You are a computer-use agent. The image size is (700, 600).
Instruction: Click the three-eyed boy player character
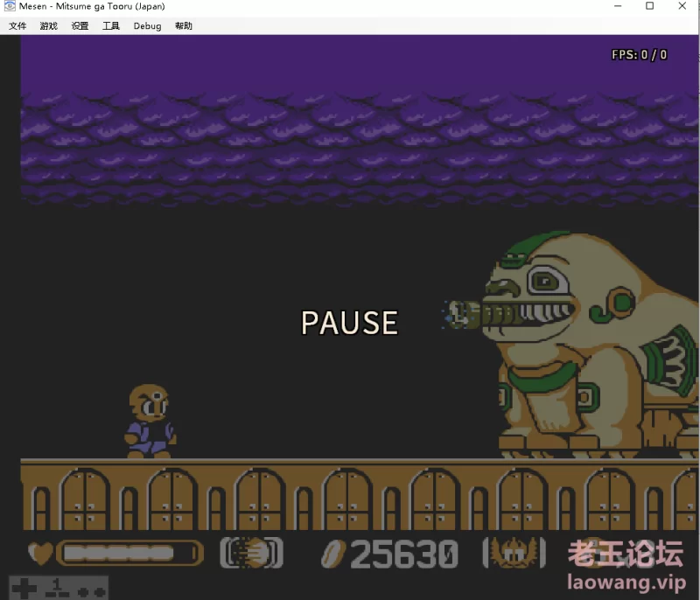click(x=150, y=421)
